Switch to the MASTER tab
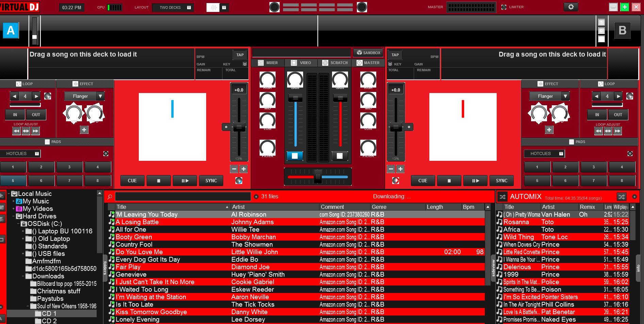Screen dimensions: 644x324 click(368, 63)
